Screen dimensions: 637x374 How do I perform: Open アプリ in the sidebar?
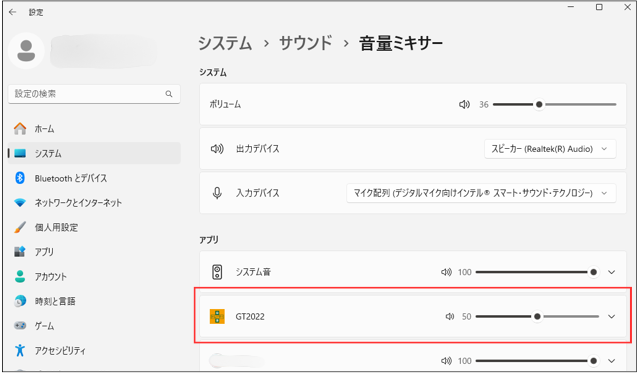point(94,252)
